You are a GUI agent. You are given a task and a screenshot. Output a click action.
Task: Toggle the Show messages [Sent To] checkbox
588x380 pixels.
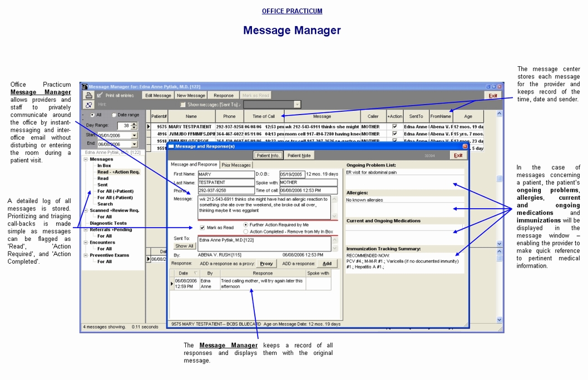[x=183, y=105]
